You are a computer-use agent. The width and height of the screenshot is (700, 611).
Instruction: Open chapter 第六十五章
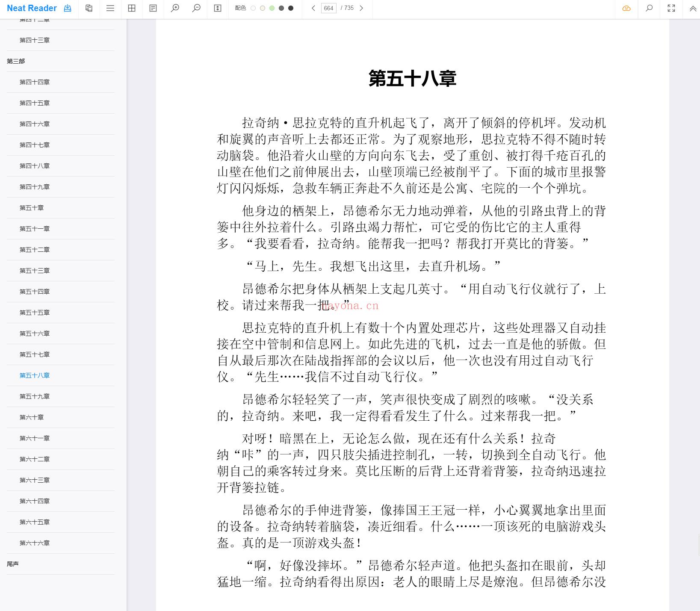(35, 522)
